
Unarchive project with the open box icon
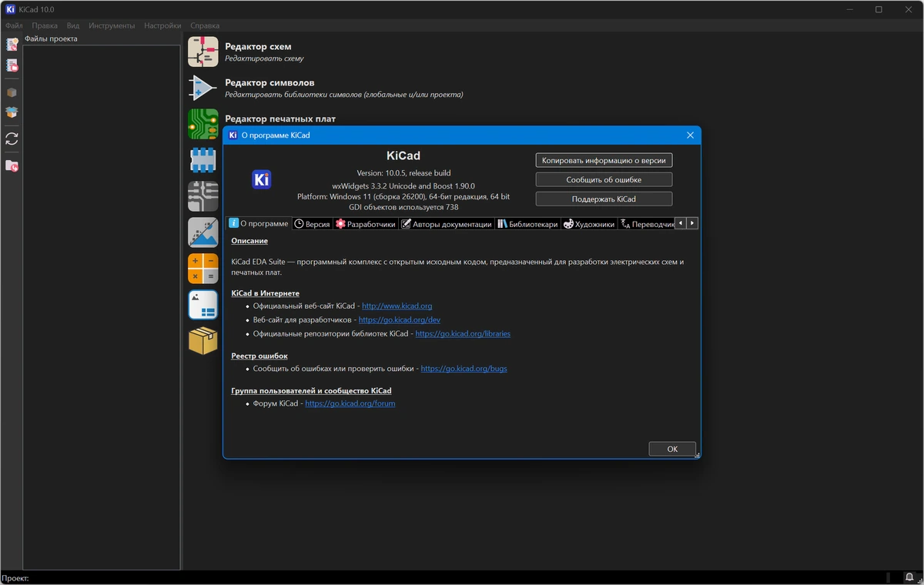tap(12, 112)
